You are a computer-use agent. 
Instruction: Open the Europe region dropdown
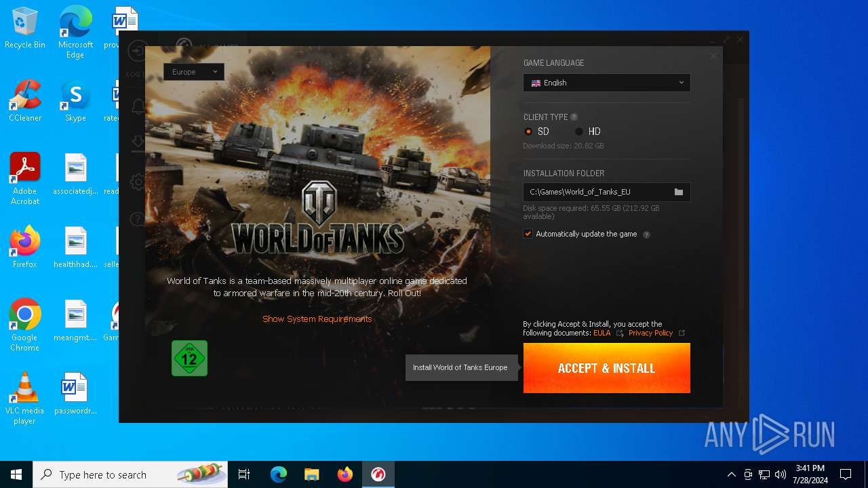point(193,72)
